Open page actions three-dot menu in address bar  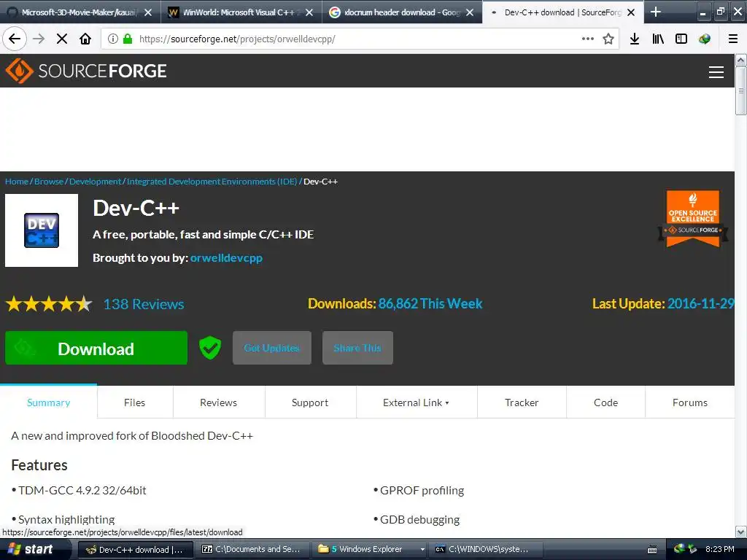pyautogui.click(x=588, y=39)
